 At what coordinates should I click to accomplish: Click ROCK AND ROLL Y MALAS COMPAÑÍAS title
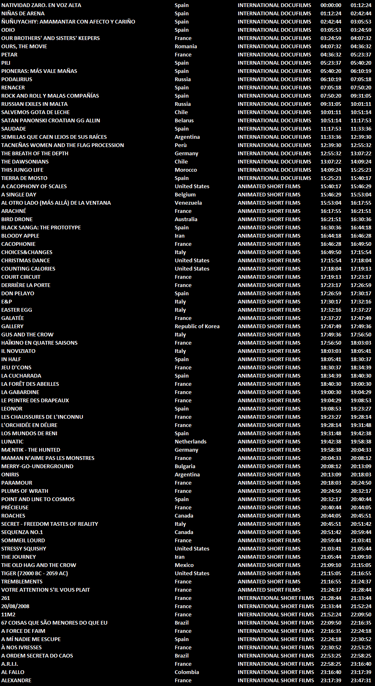click(x=50, y=95)
